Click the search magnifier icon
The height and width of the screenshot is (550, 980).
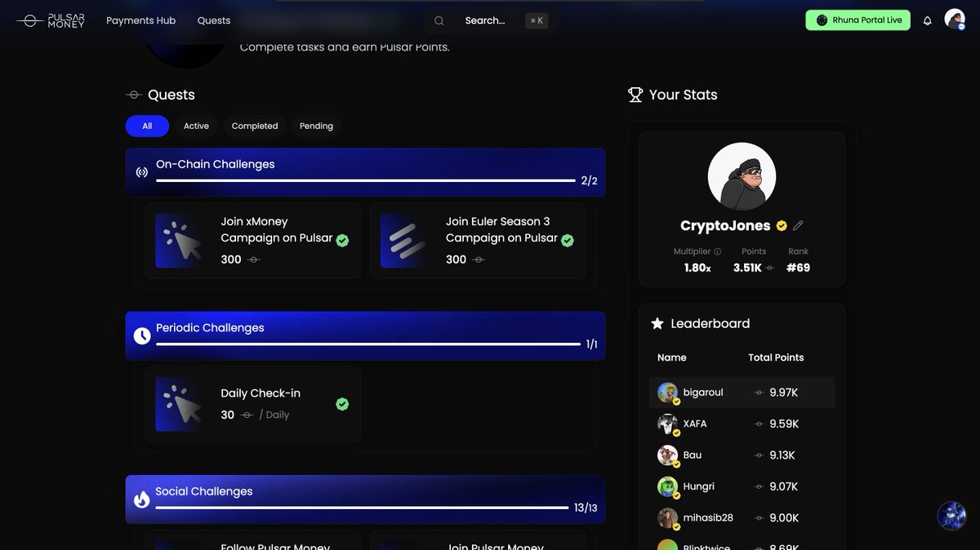click(439, 20)
